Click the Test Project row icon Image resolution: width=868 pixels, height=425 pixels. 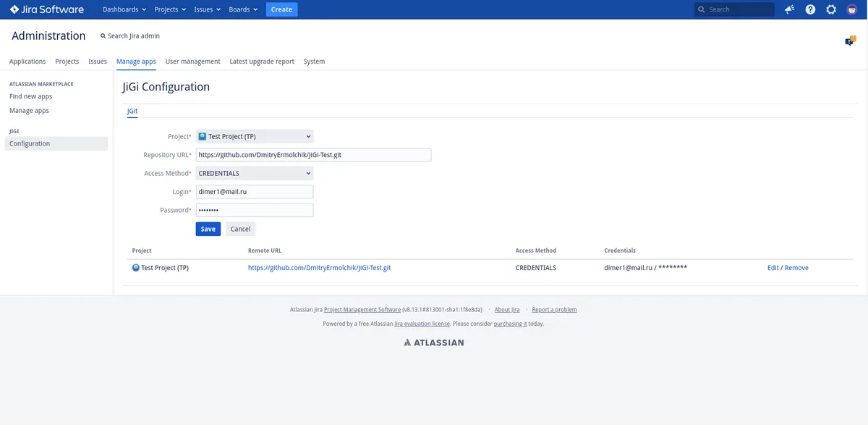point(136,268)
